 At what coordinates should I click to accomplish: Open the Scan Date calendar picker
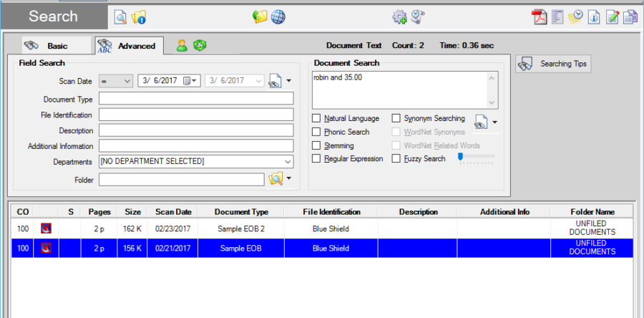click(x=195, y=81)
